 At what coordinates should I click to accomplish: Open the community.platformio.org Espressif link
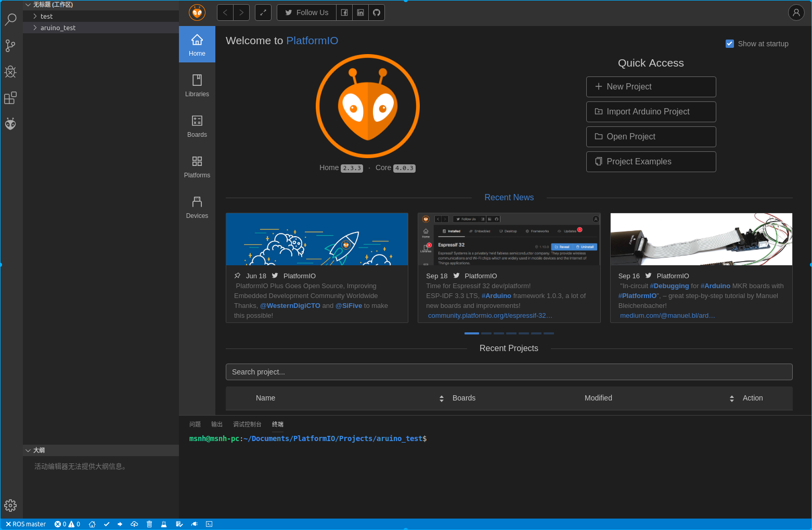pos(489,315)
